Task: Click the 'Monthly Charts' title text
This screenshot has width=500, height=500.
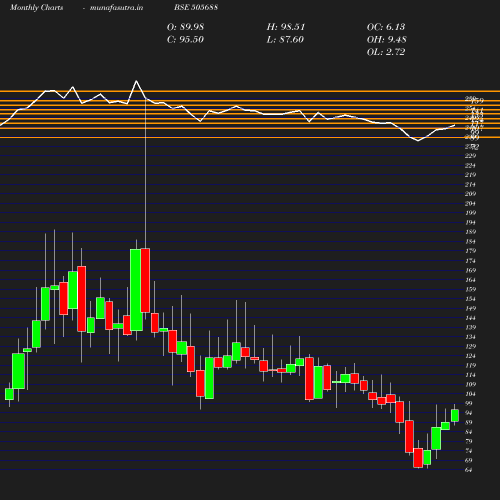Action: coord(36,7)
